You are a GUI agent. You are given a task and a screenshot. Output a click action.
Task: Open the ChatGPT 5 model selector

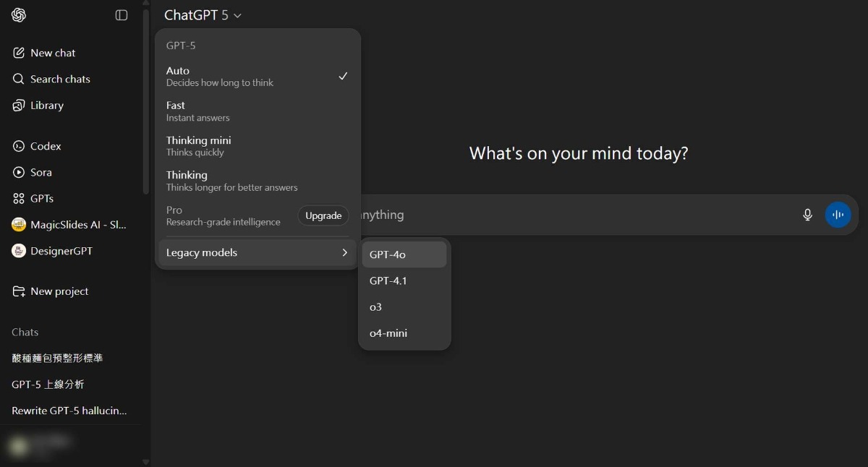click(x=203, y=15)
